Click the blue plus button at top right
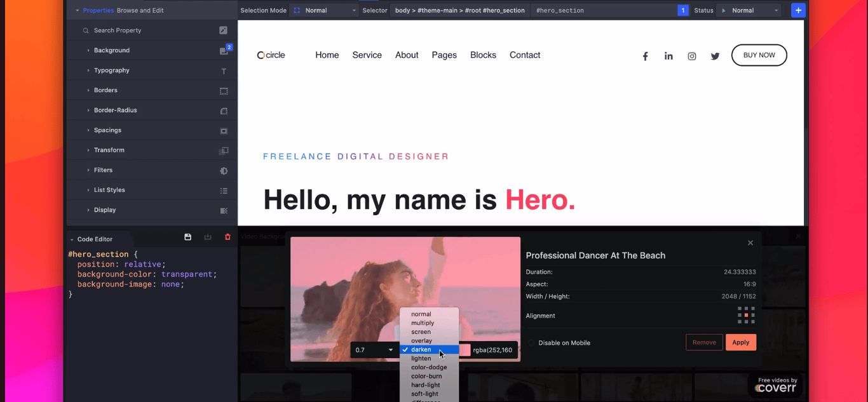Screen dimensions: 868x402 (798, 10)
